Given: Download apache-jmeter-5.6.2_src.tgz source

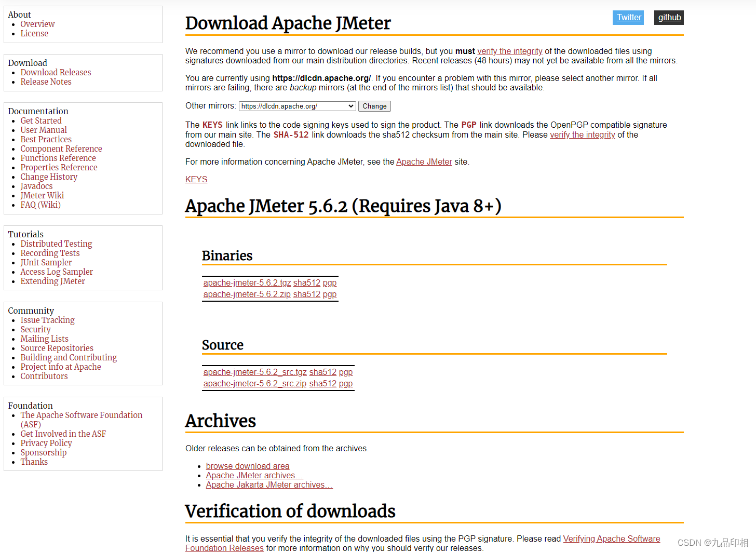Looking at the screenshot, I should click(255, 372).
